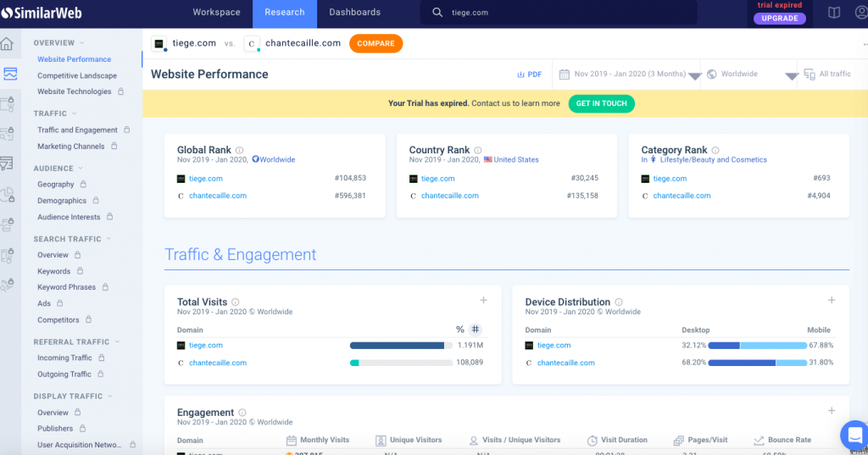This screenshot has height=455, width=868.
Task: Select Keywords in Search Traffic section
Action: [x=53, y=271]
